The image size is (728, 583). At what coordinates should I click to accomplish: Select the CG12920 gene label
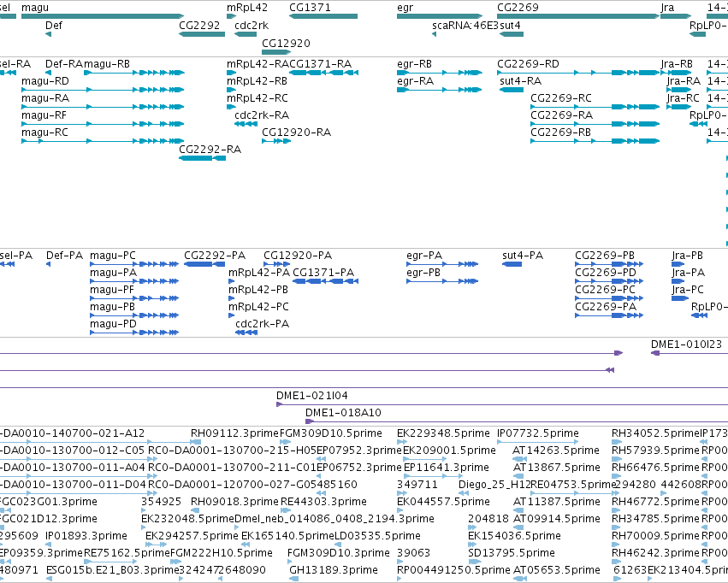286,43
